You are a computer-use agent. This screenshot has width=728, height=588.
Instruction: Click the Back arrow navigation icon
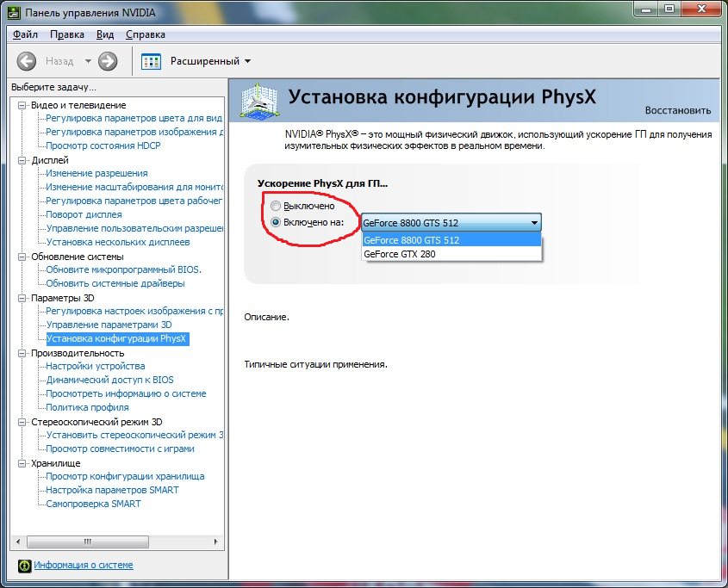point(27,61)
